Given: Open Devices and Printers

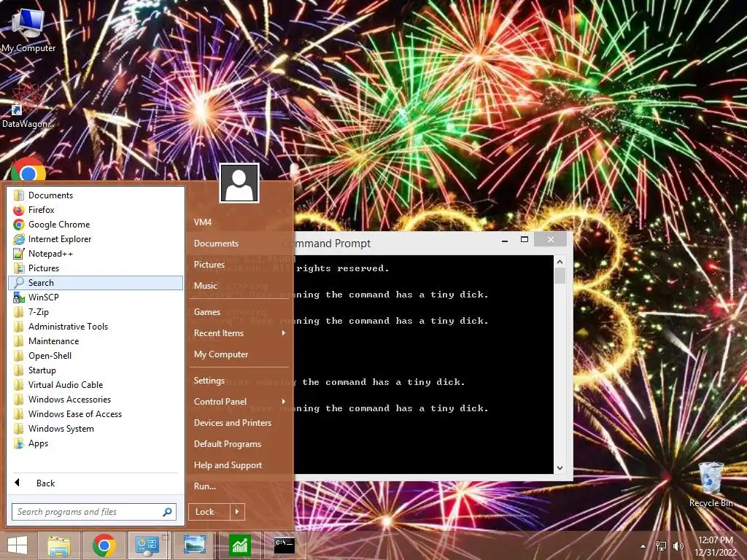Looking at the screenshot, I should click(239, 423).
